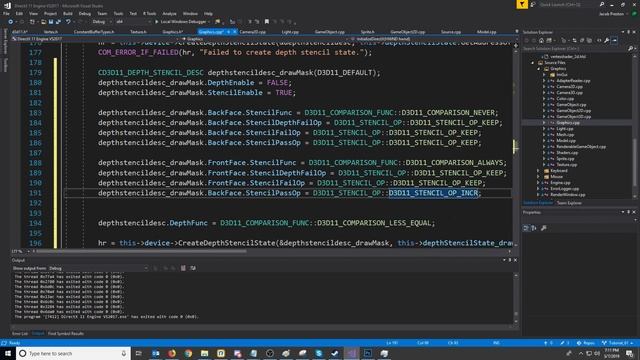Click the Task View icon on taskbar
This screenshot has height=360, width=640.
coord(139,353)
